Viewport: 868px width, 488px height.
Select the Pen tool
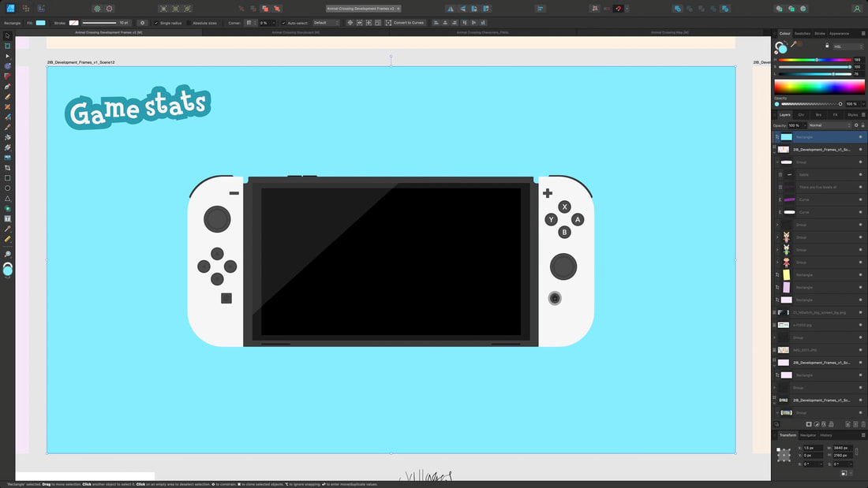[7, 86]
